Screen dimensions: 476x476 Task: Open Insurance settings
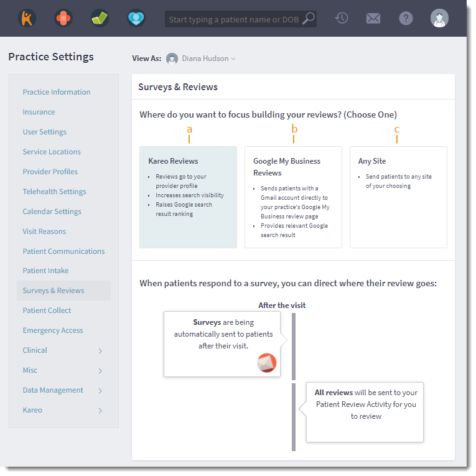tap(39, 112)
